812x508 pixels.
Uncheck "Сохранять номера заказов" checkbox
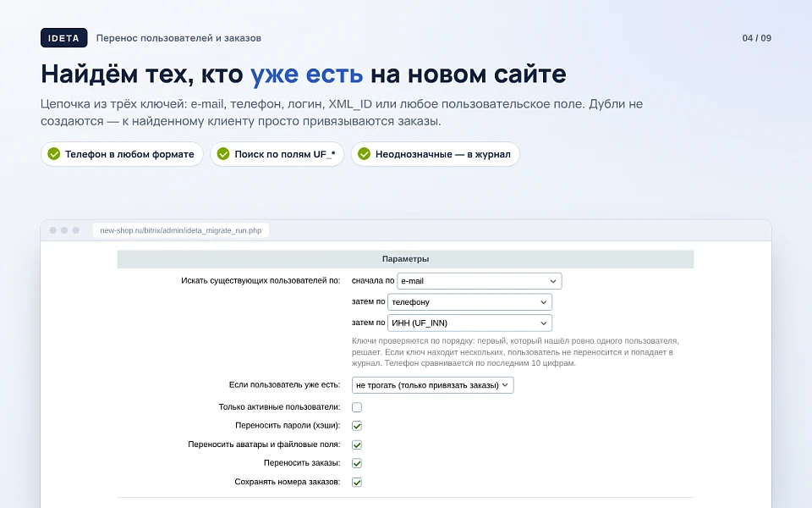tap(357, 482)
